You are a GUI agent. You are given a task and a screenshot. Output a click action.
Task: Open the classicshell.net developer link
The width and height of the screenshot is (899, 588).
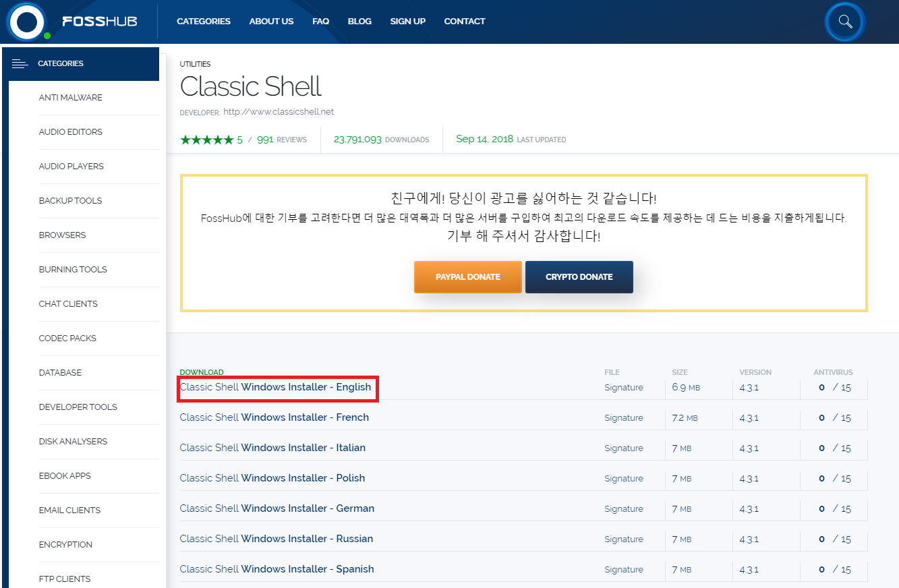(279, 112)
